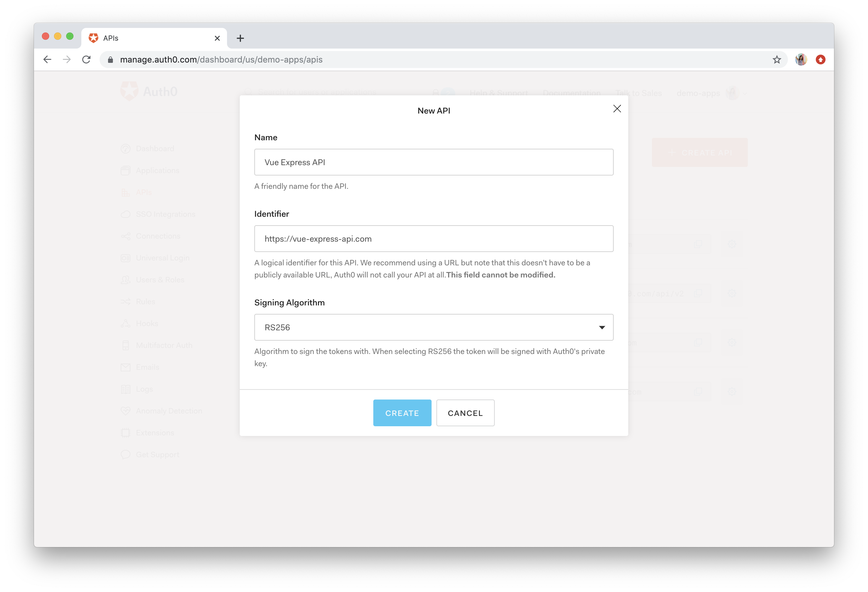Click the Name input field

433,162
